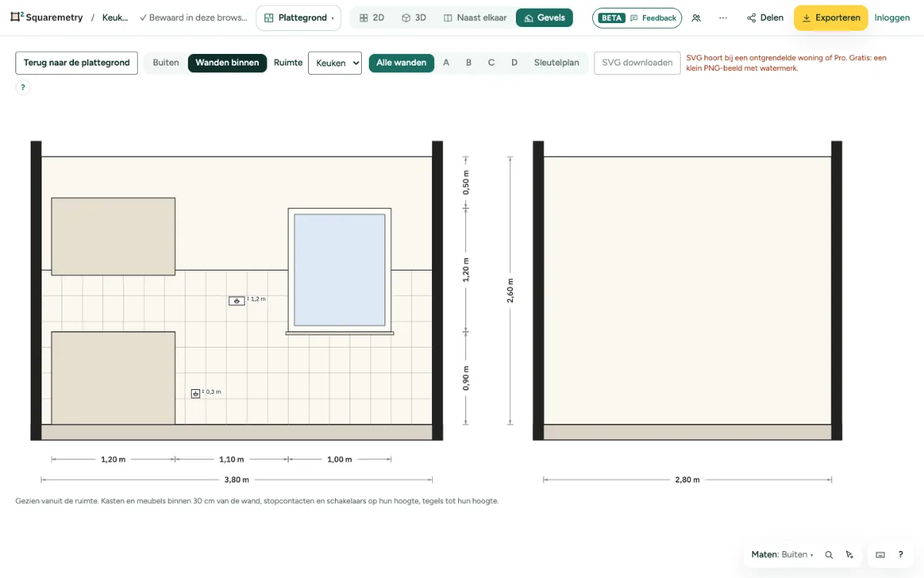924x578 pixels.
Task: Click the 1,10 m dimension label
Action: 232,459
